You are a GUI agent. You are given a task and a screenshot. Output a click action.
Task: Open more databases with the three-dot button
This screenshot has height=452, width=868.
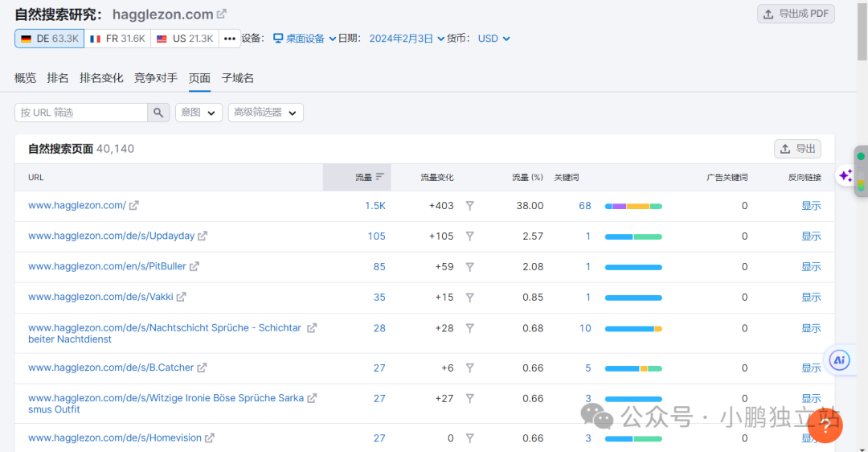(230, 39)
